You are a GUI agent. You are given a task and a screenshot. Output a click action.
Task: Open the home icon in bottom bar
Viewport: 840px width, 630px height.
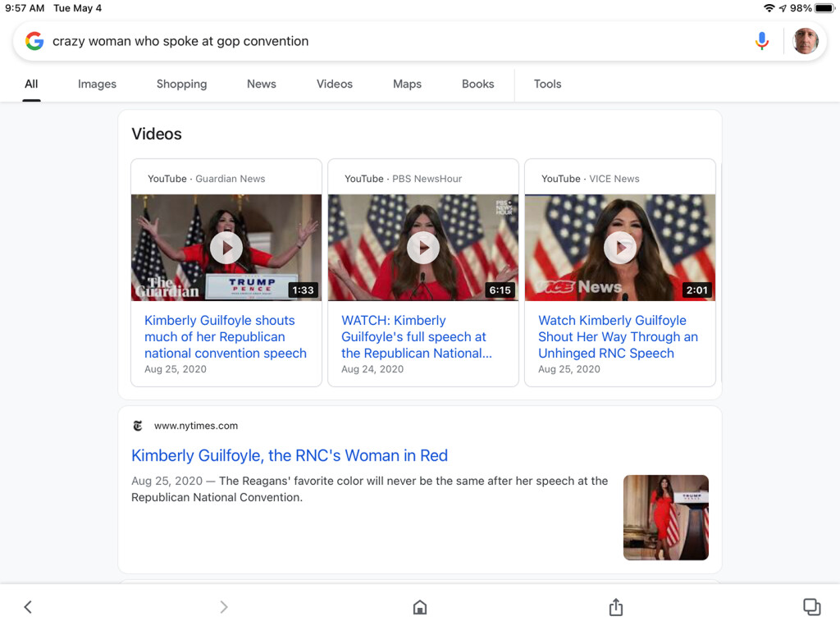420,607
